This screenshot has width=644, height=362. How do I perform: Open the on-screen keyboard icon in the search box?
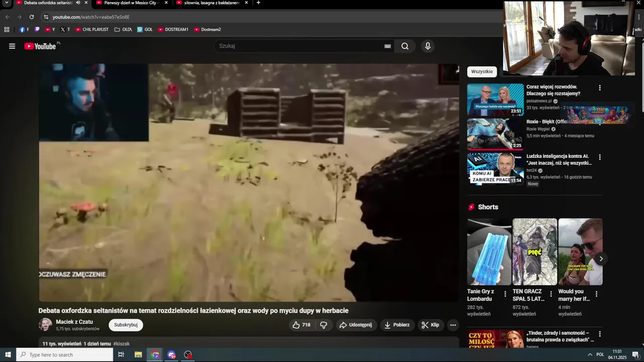pos(387,46)
